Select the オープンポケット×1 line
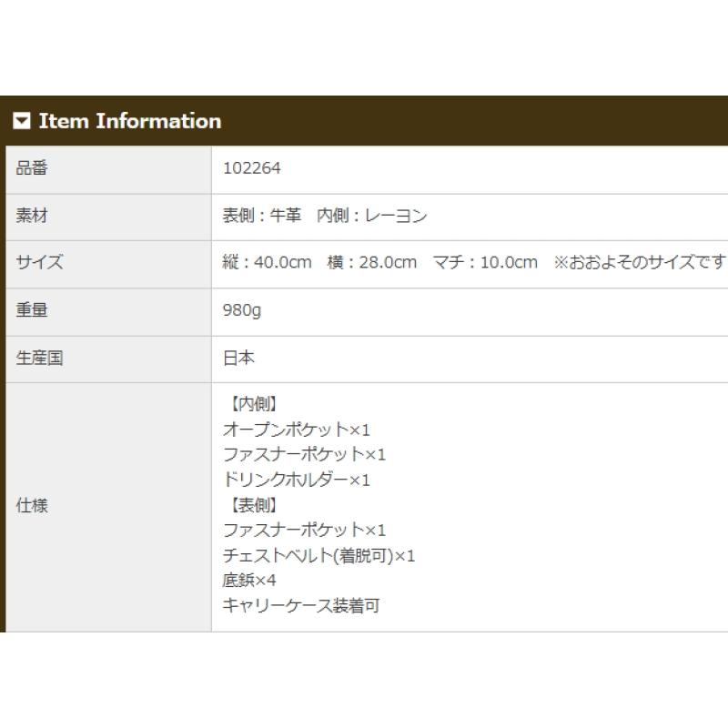Screen dimensions: 728x728 (297, 430)
